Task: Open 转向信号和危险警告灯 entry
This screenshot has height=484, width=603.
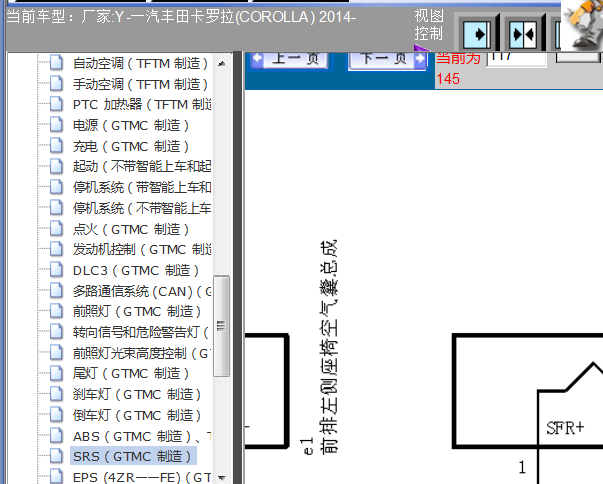Action: tap(141, 332)
